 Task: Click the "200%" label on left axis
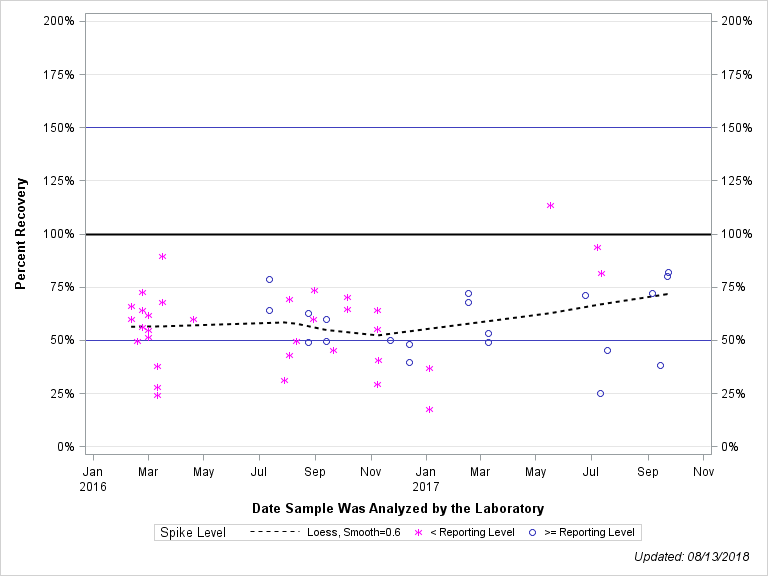(x=59, y=21)
